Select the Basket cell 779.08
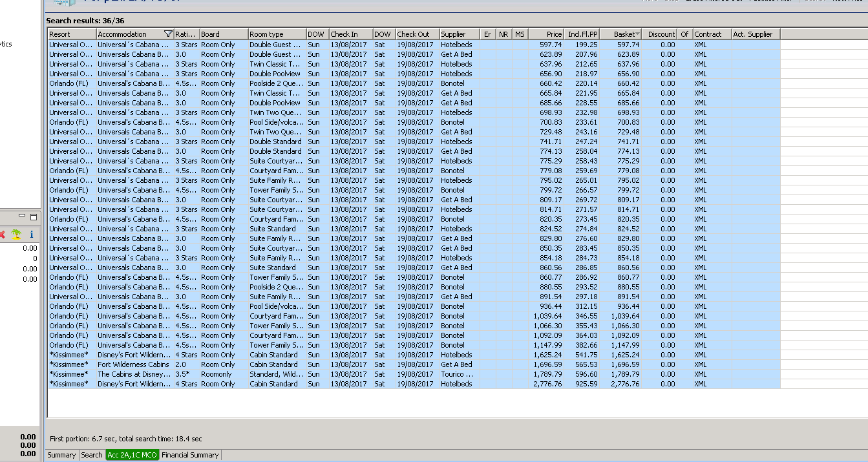The height and width of the screenshot is (462, 868). tap(620, 171)
